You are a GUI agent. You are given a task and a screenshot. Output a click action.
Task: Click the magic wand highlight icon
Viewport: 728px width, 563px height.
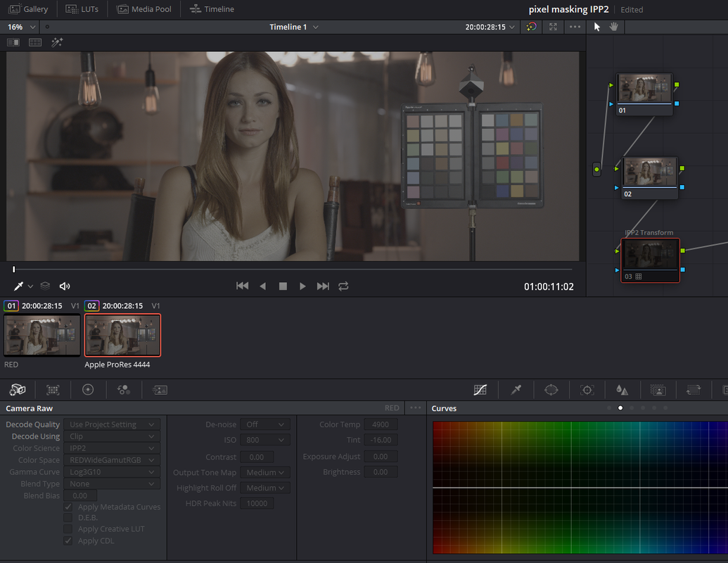pos(57,42)
